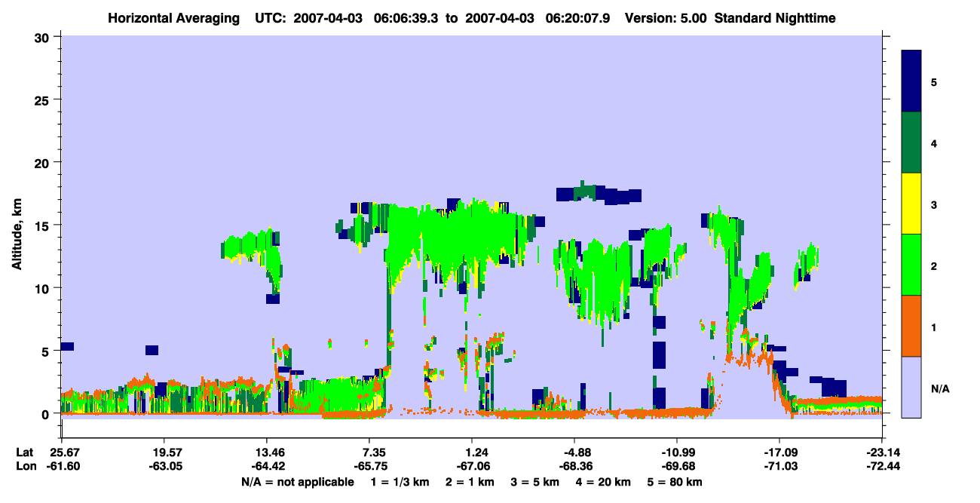Click the longitude value -72.44 label
The image size is (980, 503).
(881, 467)
